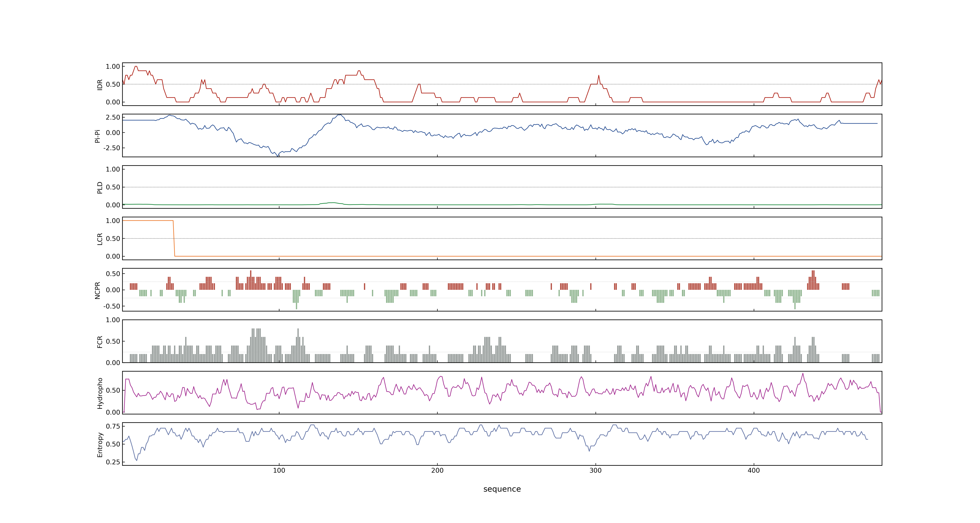Click the 1.00 tick on LCR axis

pos(113,221)
